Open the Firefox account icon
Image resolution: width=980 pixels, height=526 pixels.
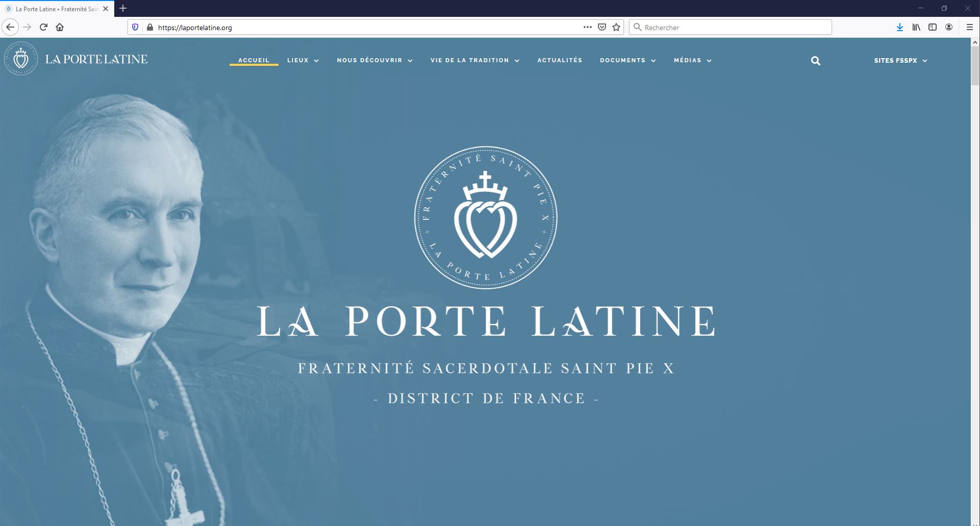[949, 27]
